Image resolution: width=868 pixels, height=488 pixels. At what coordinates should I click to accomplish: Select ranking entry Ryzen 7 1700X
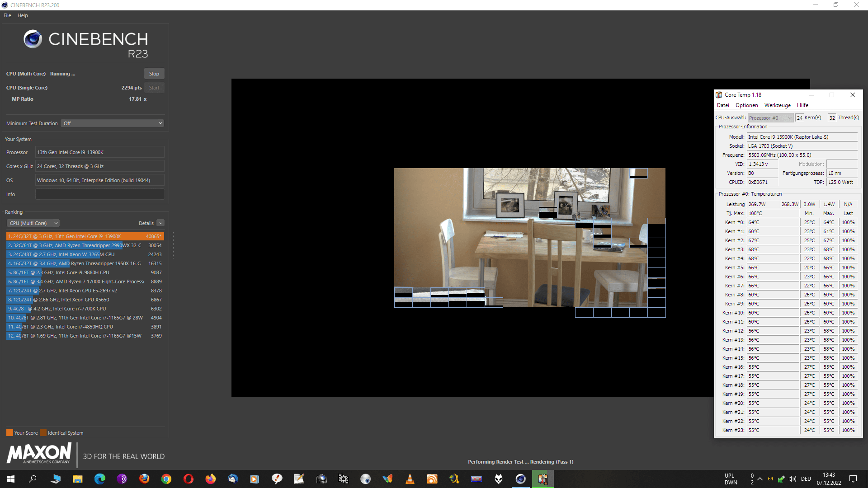coord(85,282)
